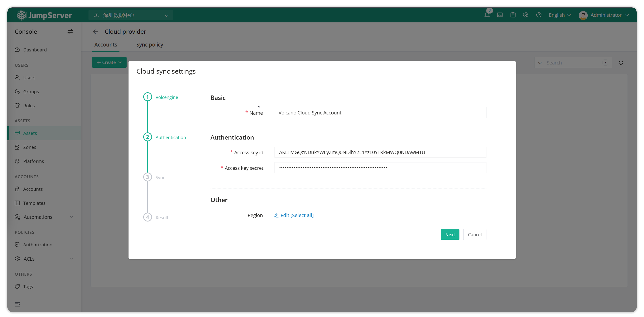Screen dimensions: 644x317
Task: Click the Access key secret field
Action: 380,168
